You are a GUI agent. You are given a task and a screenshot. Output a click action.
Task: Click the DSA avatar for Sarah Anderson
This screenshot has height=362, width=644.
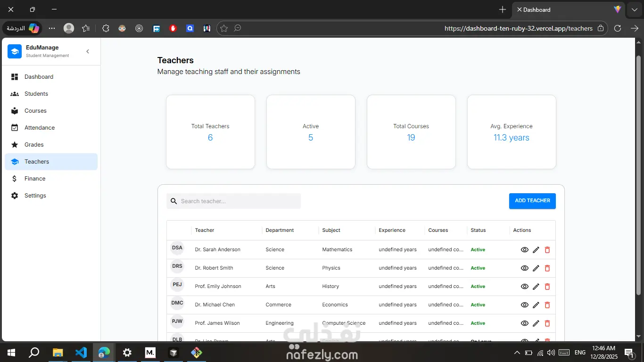pyautogui.click(x=177, y=248)
